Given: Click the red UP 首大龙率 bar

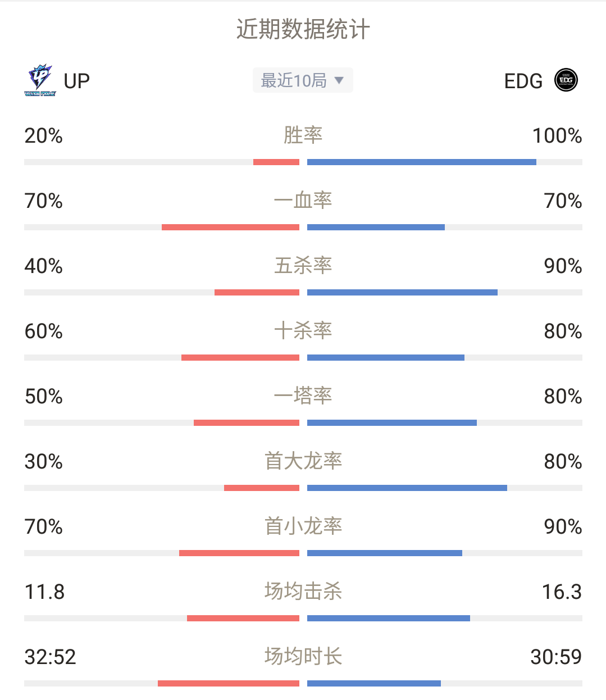Looking at the screenshot, I should click(x=262, y=488).
